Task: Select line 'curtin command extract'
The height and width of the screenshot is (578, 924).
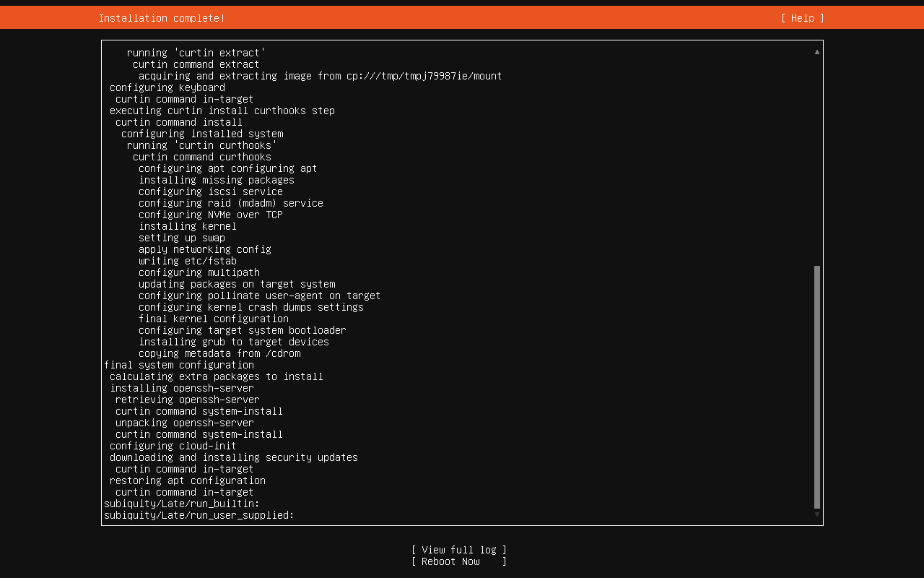Action: (196, 64)
